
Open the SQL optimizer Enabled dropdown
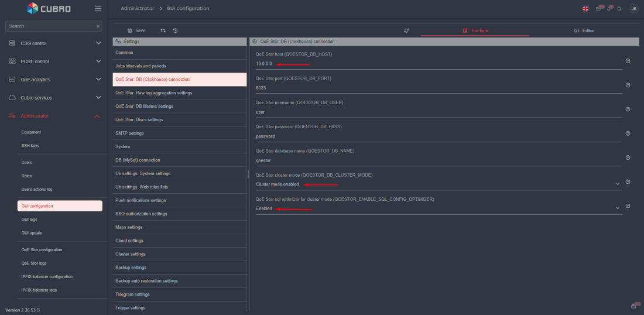tap(437, 208)
